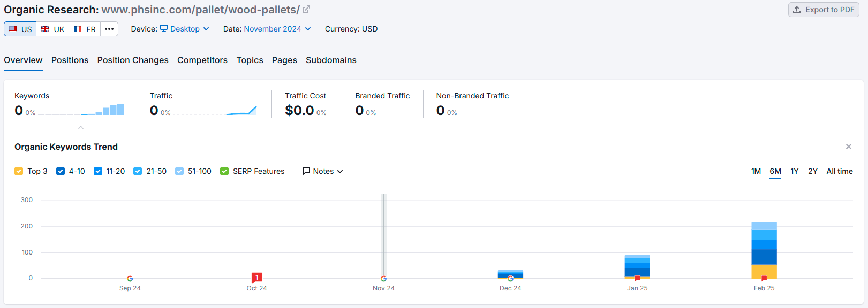The image size is (868, 308).
Task: Uncheck the Top 3 checkbox
Action: tap(19, 171)
